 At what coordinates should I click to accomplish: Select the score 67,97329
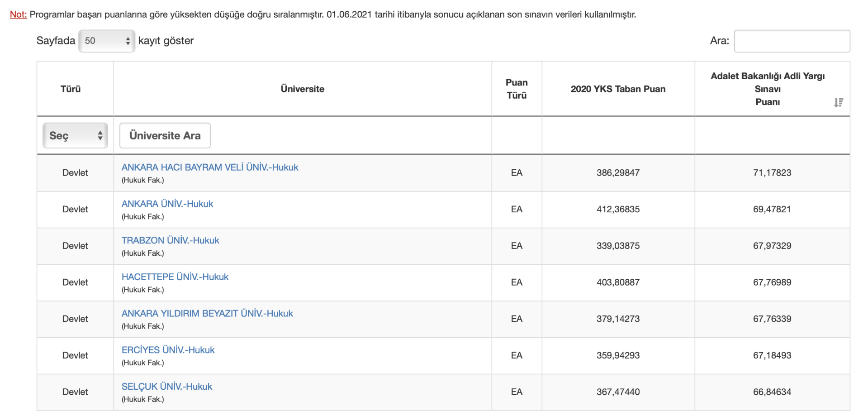tap(772, 246)
